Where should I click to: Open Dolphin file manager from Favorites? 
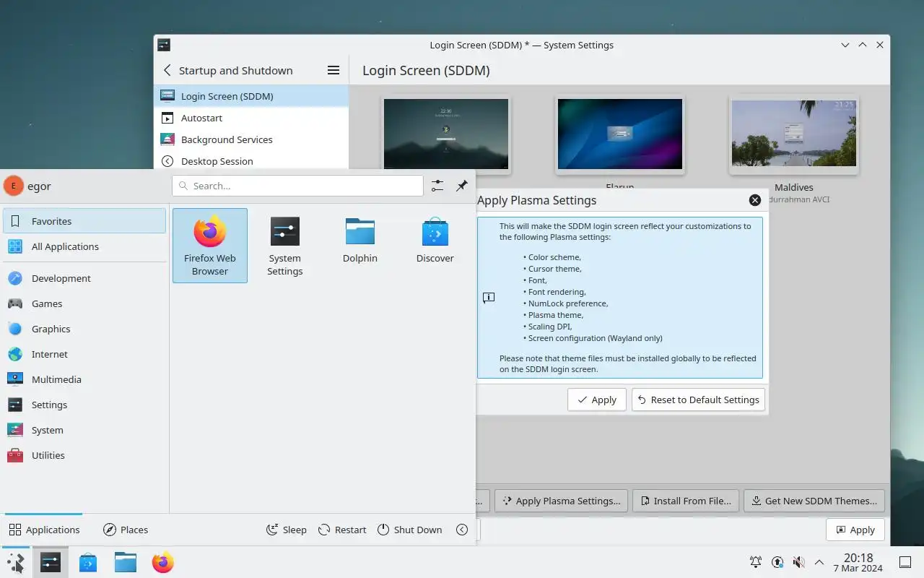point(360,246)
